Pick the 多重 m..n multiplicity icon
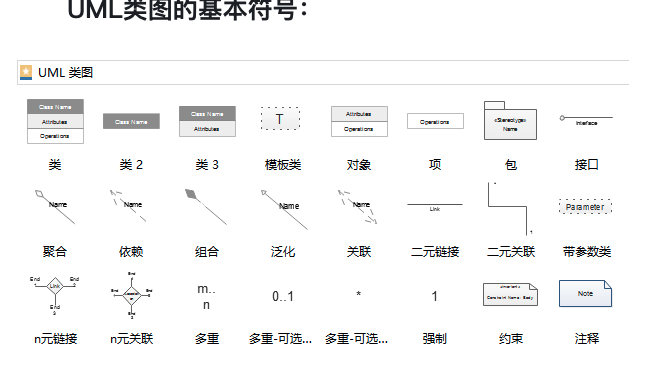This screenshot has width=668, height=374. pyautogui.click(x=207, y=297)
